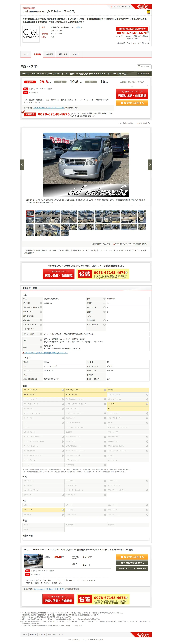The image size is (172, 644).
Task: Click メールでお問い合わせ link
Action: coord(142,43)
